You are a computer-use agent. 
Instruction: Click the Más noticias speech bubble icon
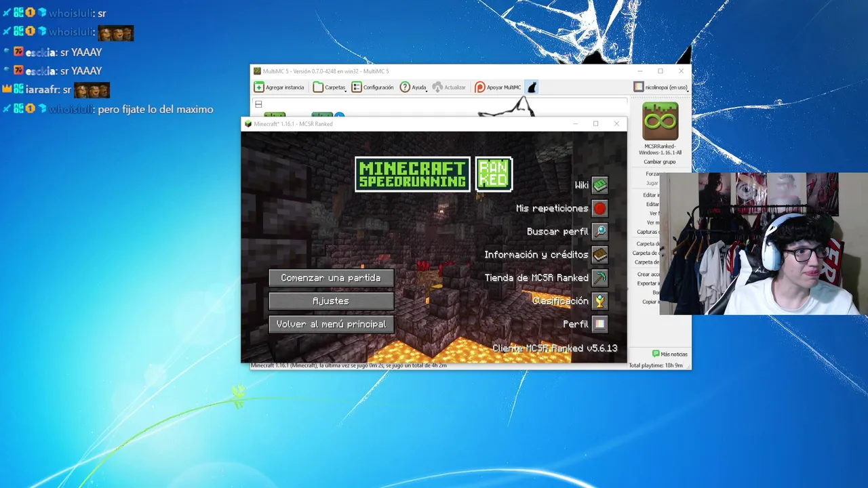[x=656, y=354]
